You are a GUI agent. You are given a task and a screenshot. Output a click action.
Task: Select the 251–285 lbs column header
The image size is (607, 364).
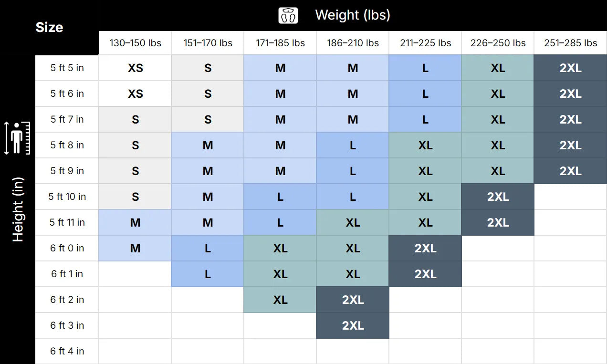point(570,43)
